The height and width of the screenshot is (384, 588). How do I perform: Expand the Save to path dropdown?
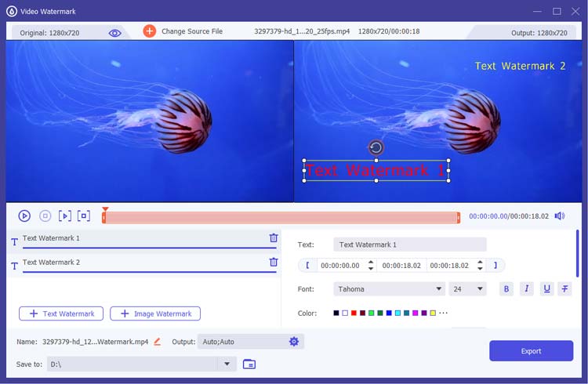click(227, 364)
